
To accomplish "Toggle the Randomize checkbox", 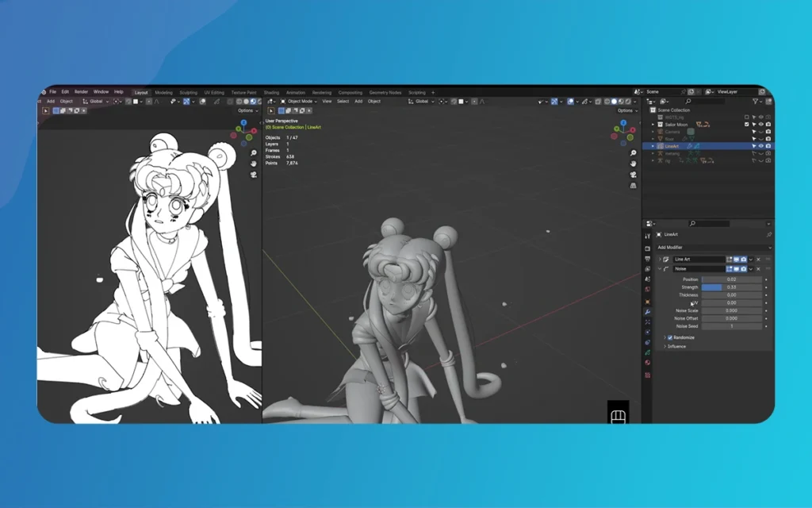I will 670,337.
